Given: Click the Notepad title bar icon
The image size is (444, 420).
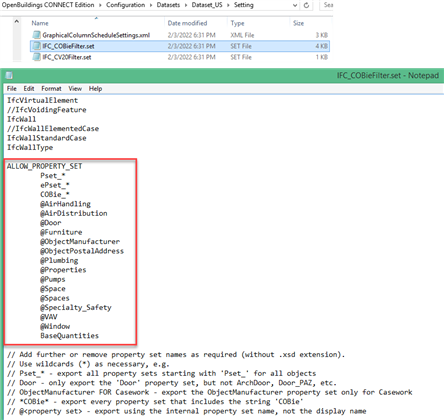Looking at the screenshot, I should point(9,76).
